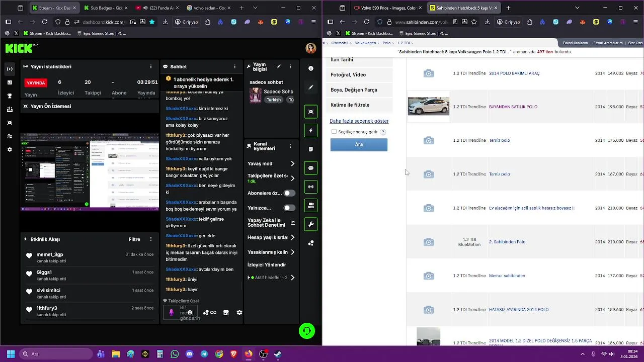Open stream statistics three-dot options menu
This screenshot has height=362, width=644.
[x=151, y=66]
